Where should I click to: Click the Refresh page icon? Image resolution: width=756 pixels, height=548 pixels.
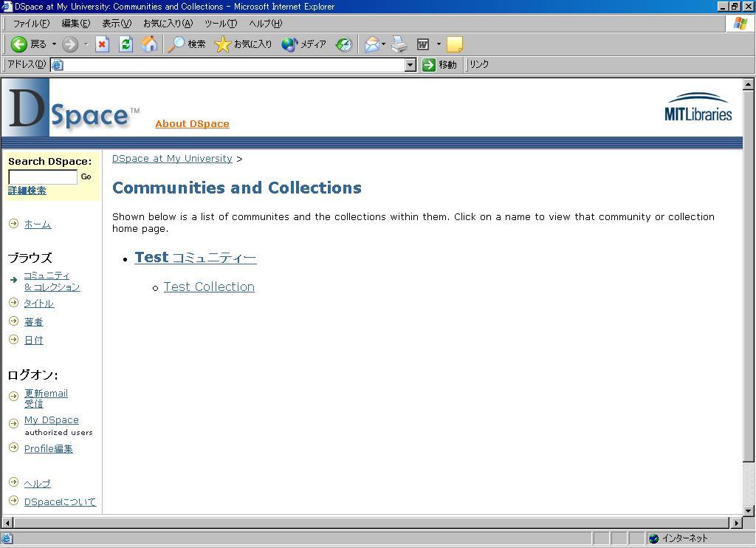coord(126,44)
